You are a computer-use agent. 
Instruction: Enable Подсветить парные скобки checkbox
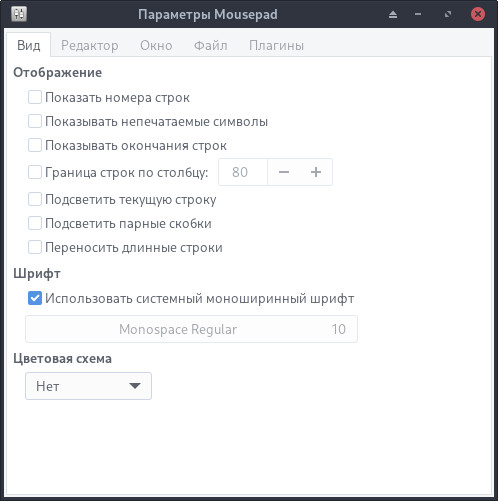(35, 223)
